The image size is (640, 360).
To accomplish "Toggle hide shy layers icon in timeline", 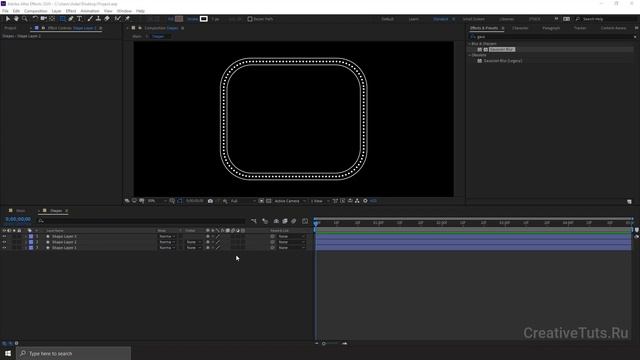I will pos(276,221).
